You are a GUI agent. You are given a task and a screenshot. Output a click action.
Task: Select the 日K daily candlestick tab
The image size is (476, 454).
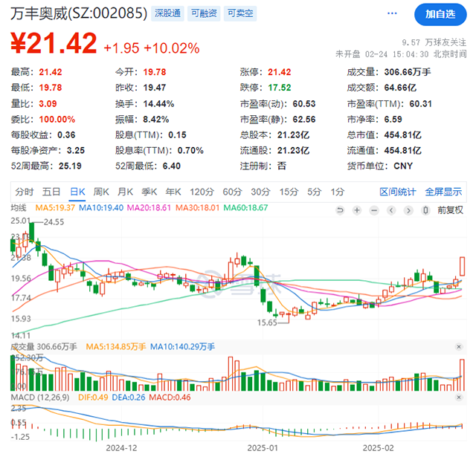tap(77, 192)
